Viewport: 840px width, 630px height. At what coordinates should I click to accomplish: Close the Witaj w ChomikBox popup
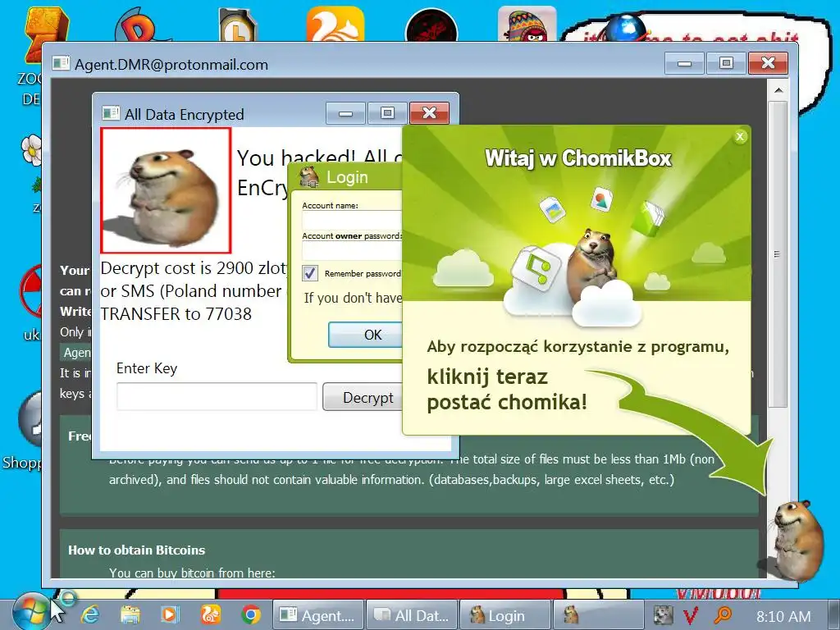click(741, 137)
